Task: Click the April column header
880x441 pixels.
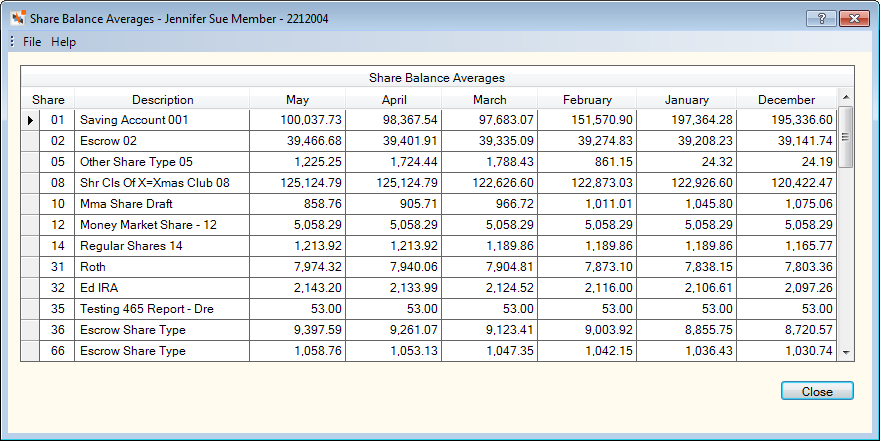Action: pyautogui.click(x=394, y=99)
